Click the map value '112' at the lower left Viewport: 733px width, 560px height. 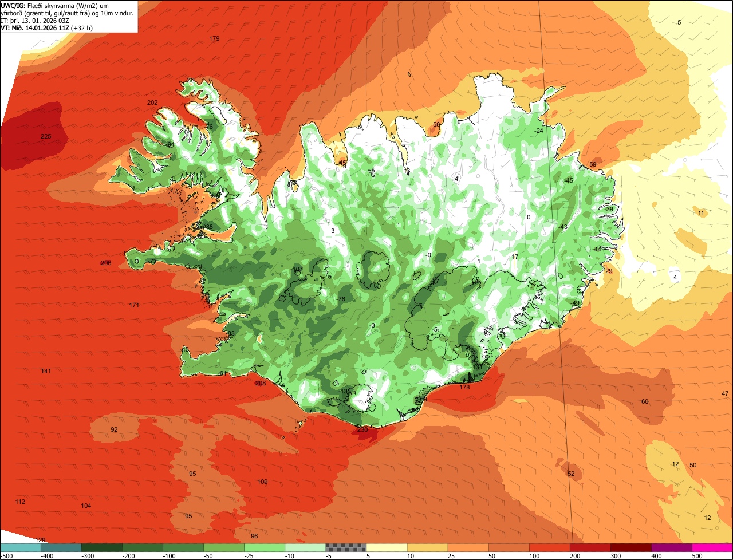(x=20, y=502)
